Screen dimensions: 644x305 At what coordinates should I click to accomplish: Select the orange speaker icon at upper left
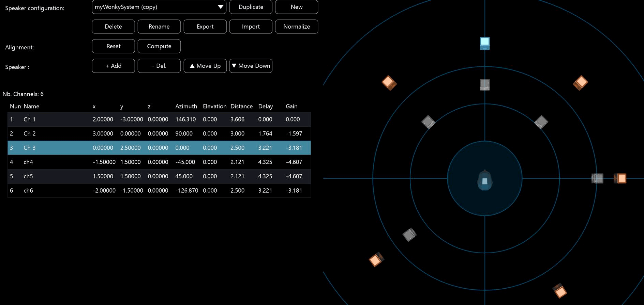click(389, 83)
